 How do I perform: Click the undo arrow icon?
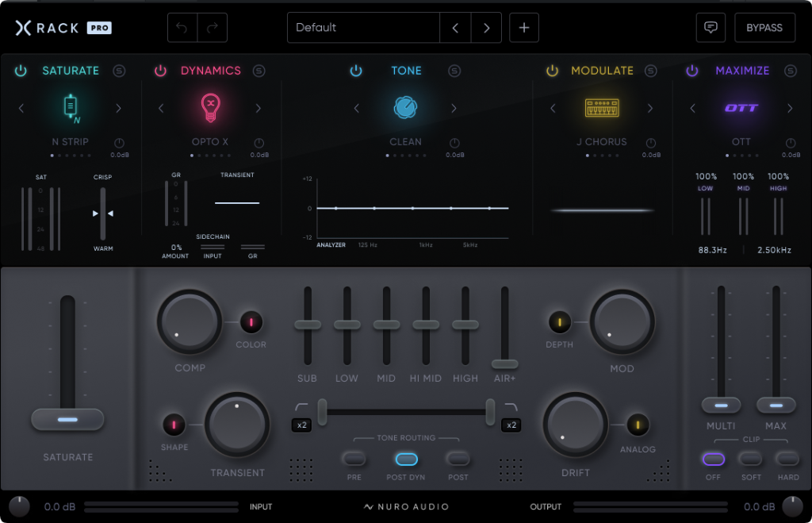click(x=182, y=28)
